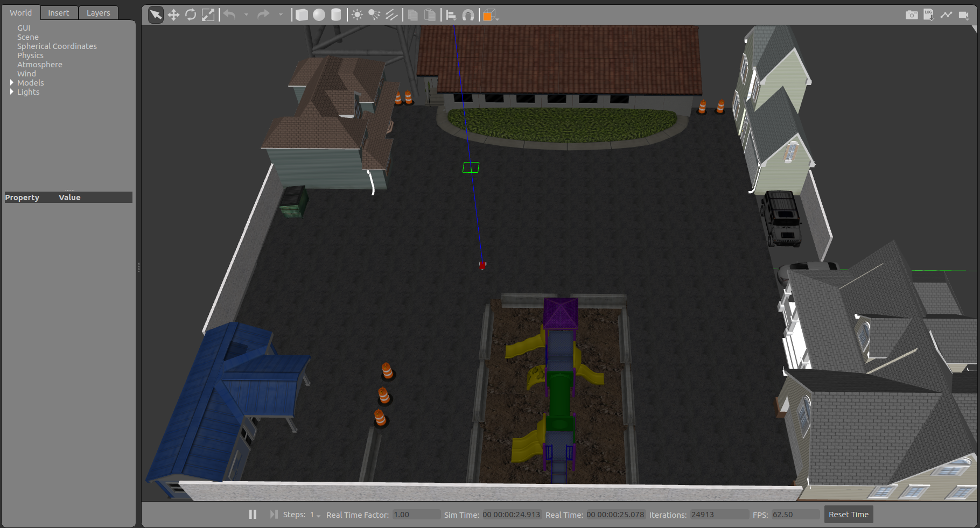The width and height of the screenshot is (980, 528).
Task: Click the Reset Time button
Action: tap(849, 515)
